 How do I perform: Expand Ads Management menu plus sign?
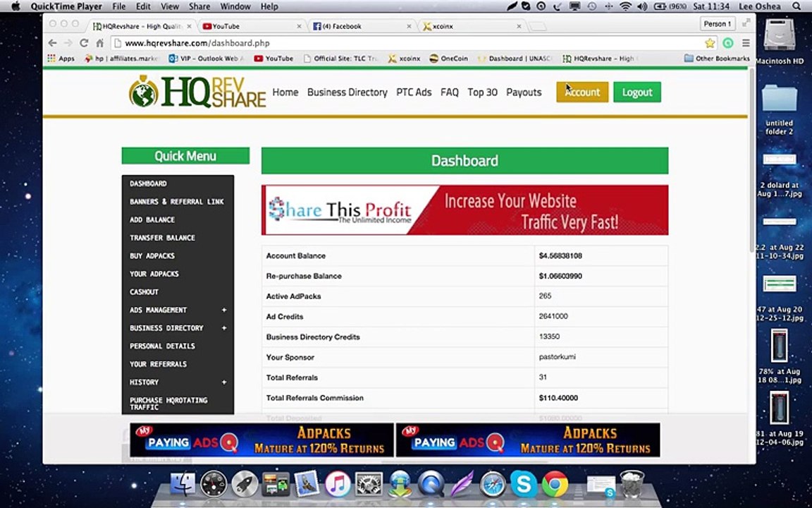[x=224, y=310]
